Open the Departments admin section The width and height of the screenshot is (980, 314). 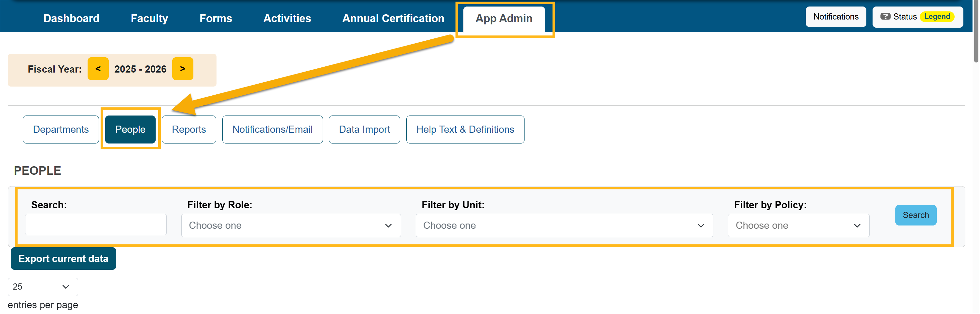pos(61,130)
